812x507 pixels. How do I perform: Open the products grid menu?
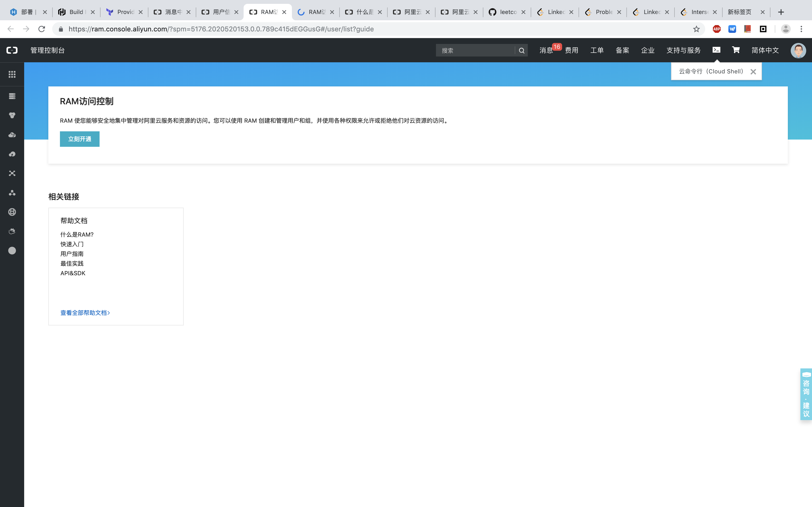coord(12,74)
